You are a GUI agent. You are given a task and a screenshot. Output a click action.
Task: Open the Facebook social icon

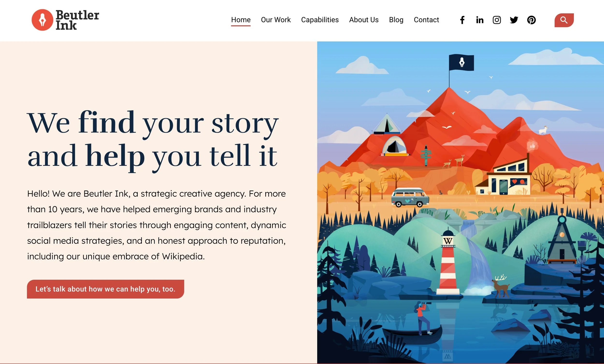tap(462, 20)
